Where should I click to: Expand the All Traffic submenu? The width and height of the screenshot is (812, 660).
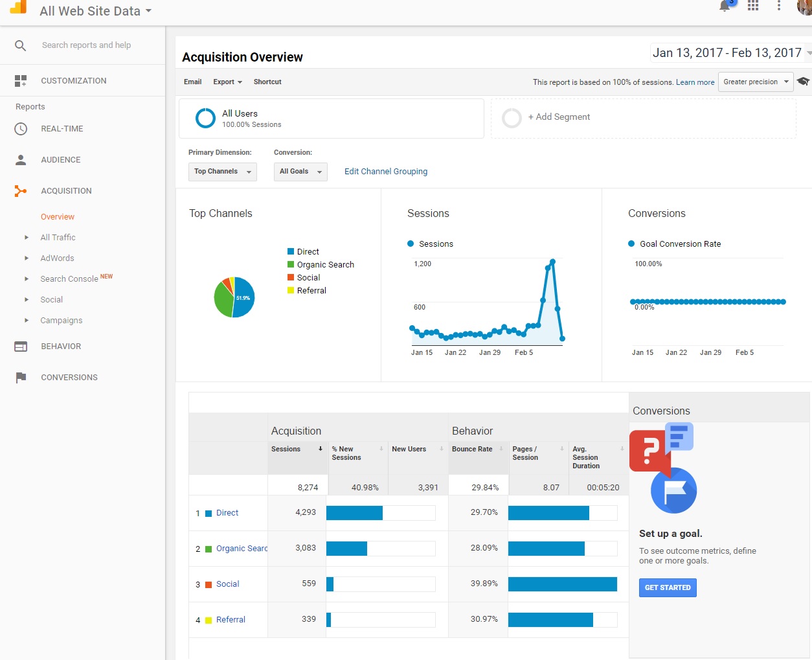pyautogui.click(x=27, y=238)
